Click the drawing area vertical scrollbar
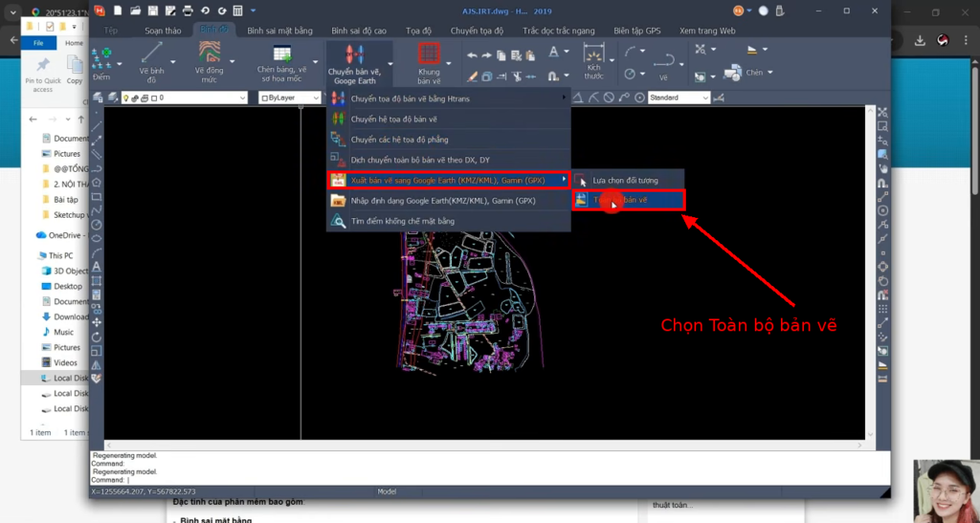980x523 pixels. coord(870,273)
